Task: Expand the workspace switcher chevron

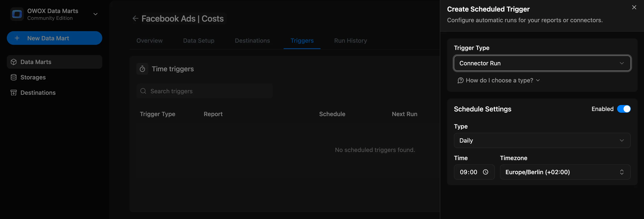Action: click(95, 14)
